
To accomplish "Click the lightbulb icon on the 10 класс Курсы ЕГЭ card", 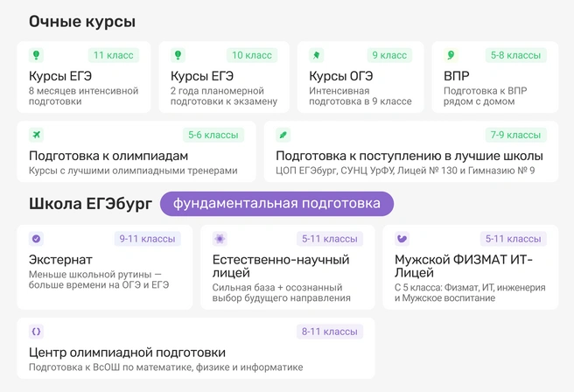I will [x=178, y=55].
